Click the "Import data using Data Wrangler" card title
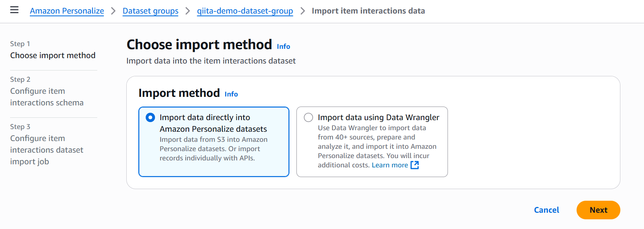The height and width of the screenshot is (229, 644). click(378, 117)
